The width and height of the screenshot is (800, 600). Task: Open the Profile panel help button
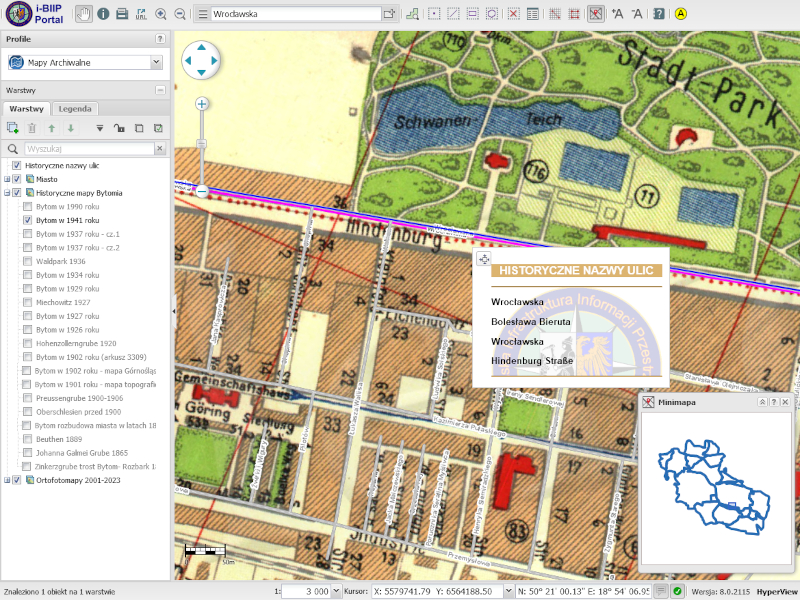(160, 39)
